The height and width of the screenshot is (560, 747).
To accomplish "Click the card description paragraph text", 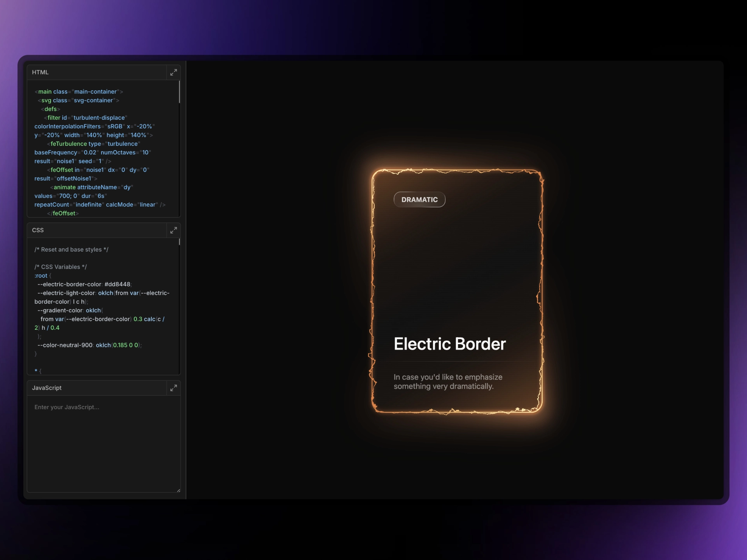I will coord(447,381).
